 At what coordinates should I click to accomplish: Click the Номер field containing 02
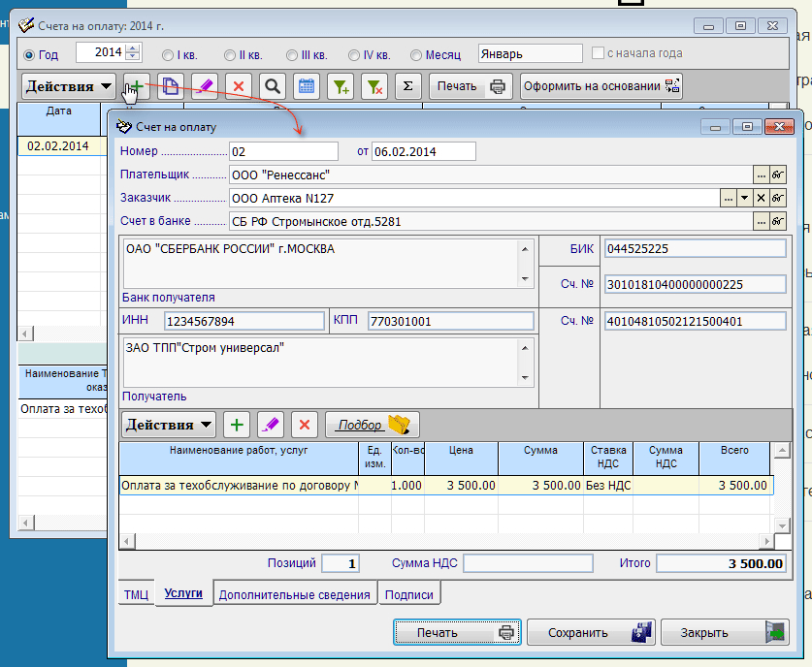(283, 151)
